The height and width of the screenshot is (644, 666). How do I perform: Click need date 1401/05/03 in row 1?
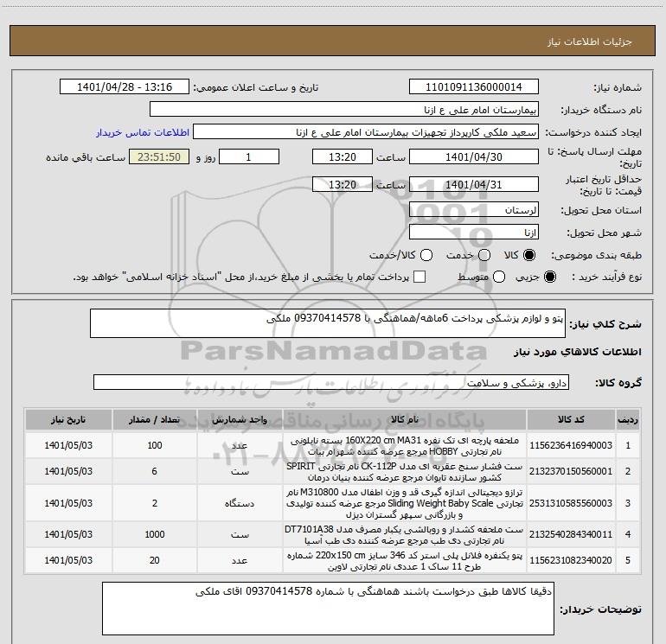[x=68, y=445]
